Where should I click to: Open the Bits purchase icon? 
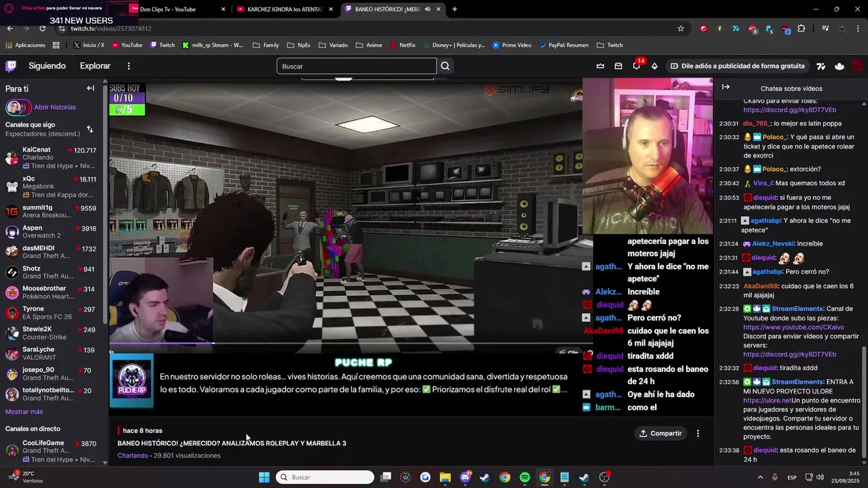[654, 66]
